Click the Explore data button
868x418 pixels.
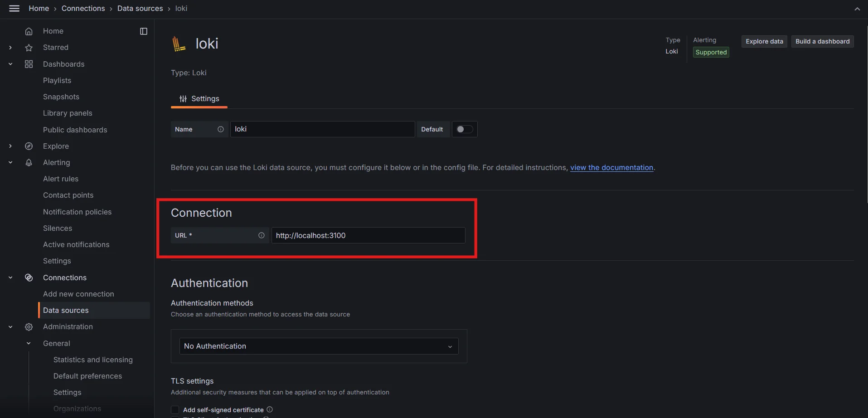tap(763, 41)
